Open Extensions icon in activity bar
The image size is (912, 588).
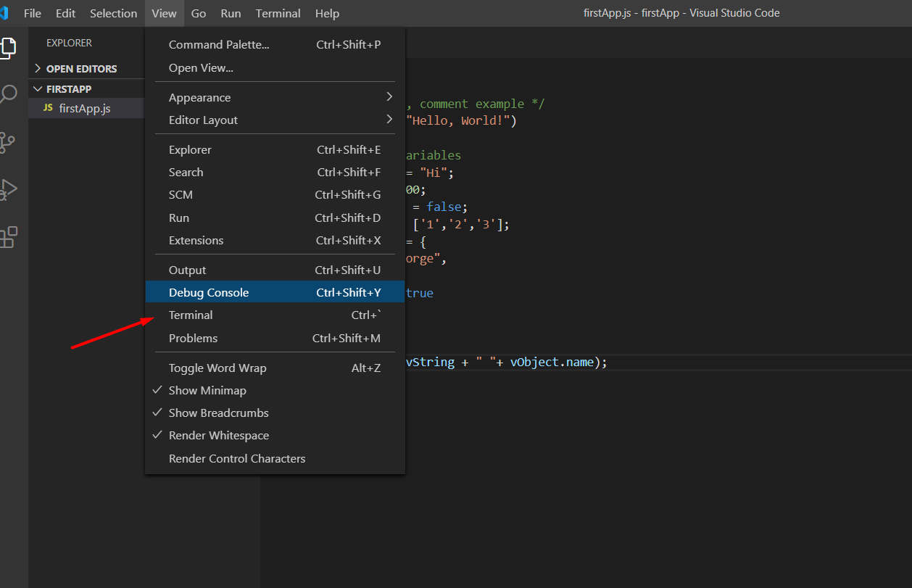[8, 236]
